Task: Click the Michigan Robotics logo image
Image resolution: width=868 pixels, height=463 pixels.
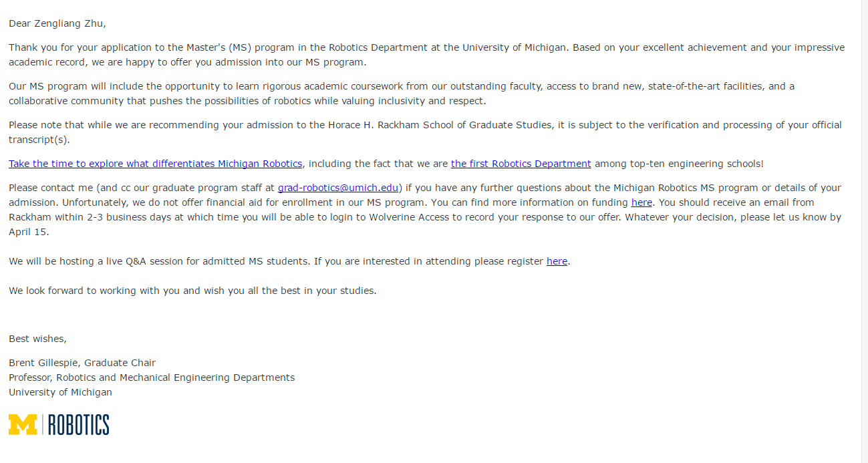Action: 59,424
